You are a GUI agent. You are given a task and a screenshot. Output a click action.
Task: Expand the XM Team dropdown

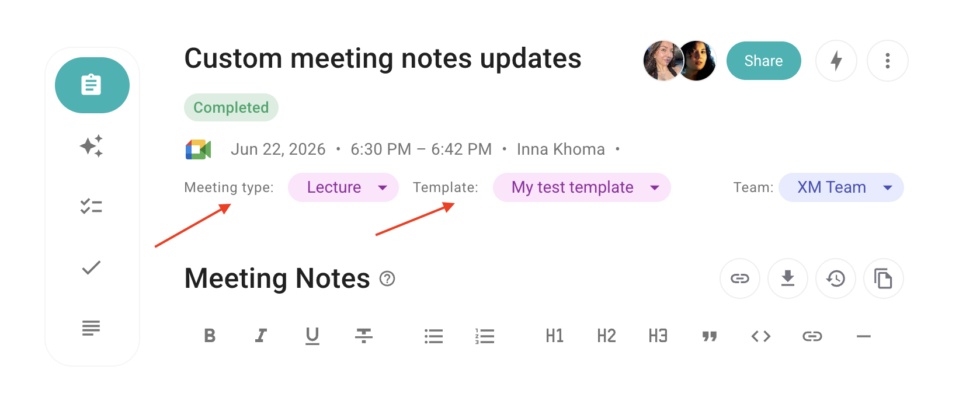click(841, 187)
